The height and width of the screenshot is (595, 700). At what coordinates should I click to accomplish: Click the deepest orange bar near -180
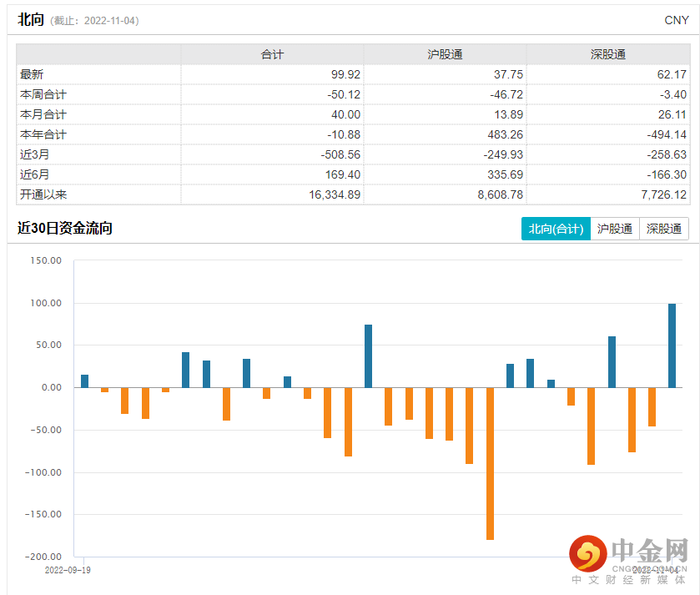pos(490,463)
